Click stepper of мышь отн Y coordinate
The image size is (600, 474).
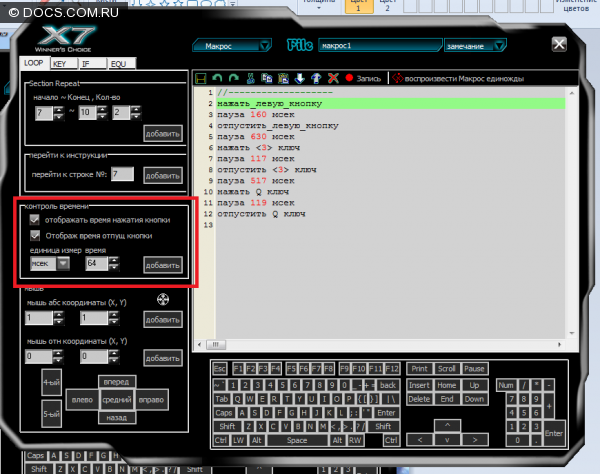click(113, 357)
